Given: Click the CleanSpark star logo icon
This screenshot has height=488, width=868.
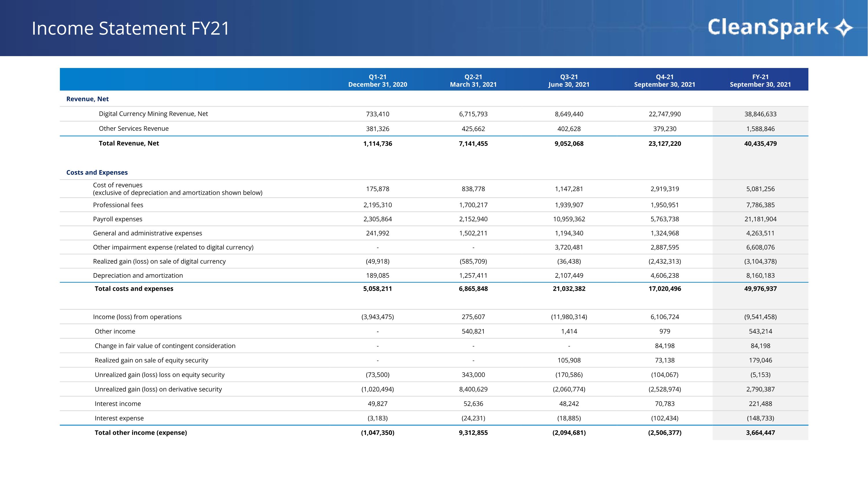Looking at the screenshot, I should click(x=843, y=27).
